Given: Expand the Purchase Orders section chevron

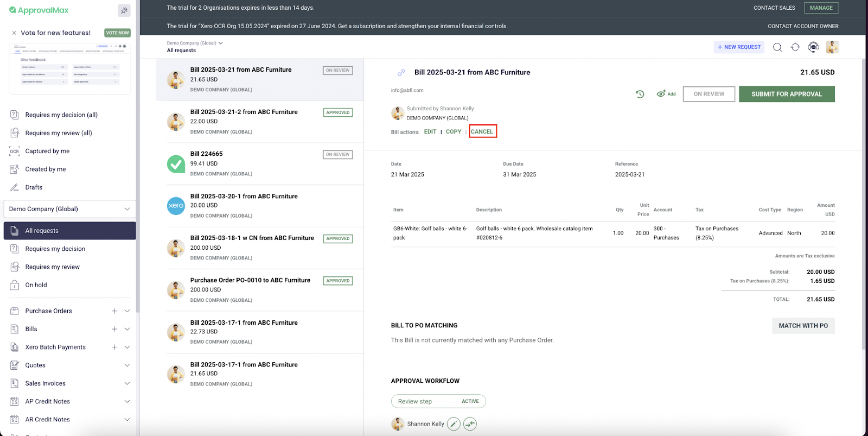Looking at the screenshot, I should click(x=127, y=311).
